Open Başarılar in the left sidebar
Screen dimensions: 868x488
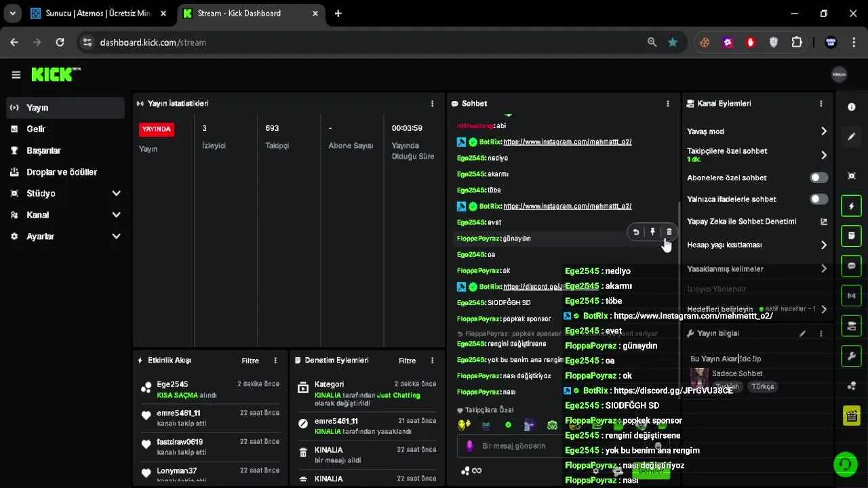tap(64, 150)
